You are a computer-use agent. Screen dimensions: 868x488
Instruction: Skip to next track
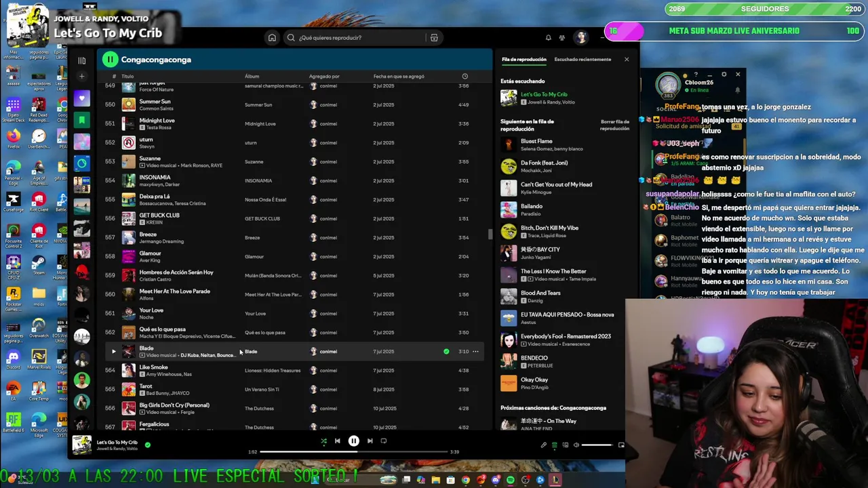point(370,441)
